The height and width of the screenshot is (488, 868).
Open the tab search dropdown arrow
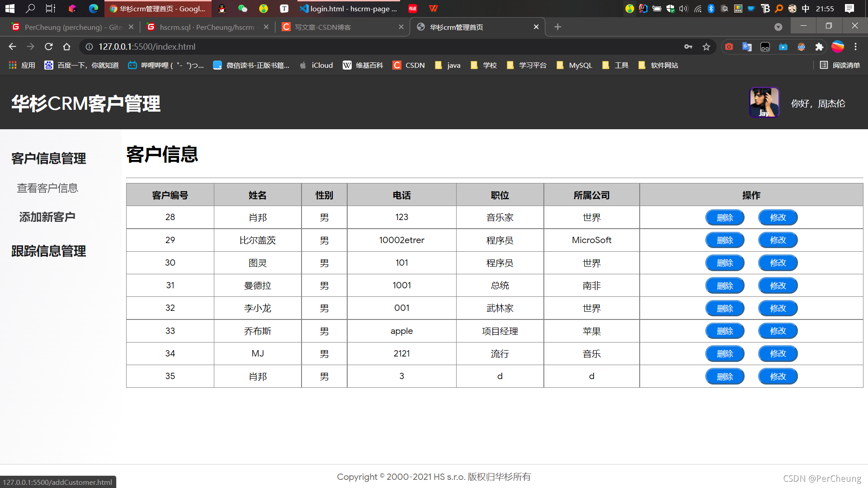778,27
